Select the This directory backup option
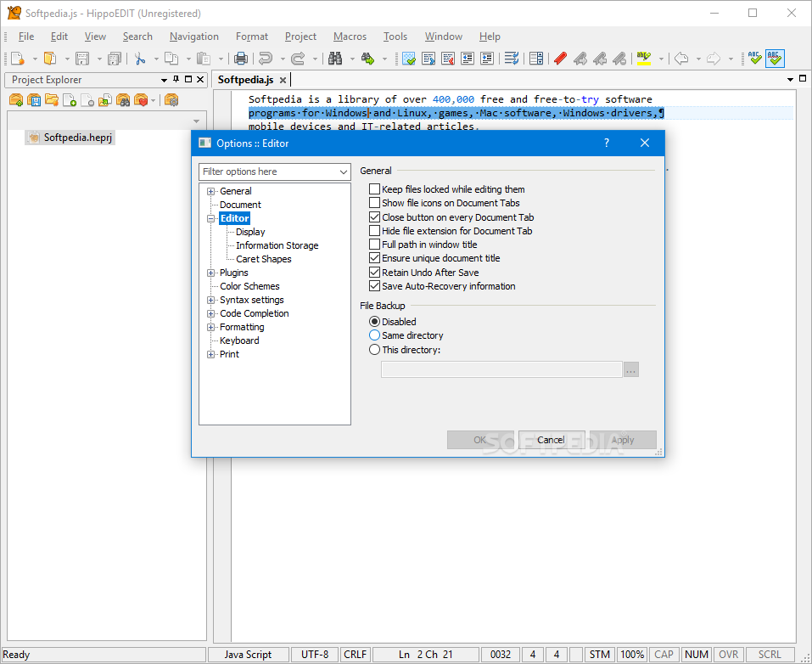Viewport: 812px width, 664px height. pyautogui.click(x=374, y=350)
